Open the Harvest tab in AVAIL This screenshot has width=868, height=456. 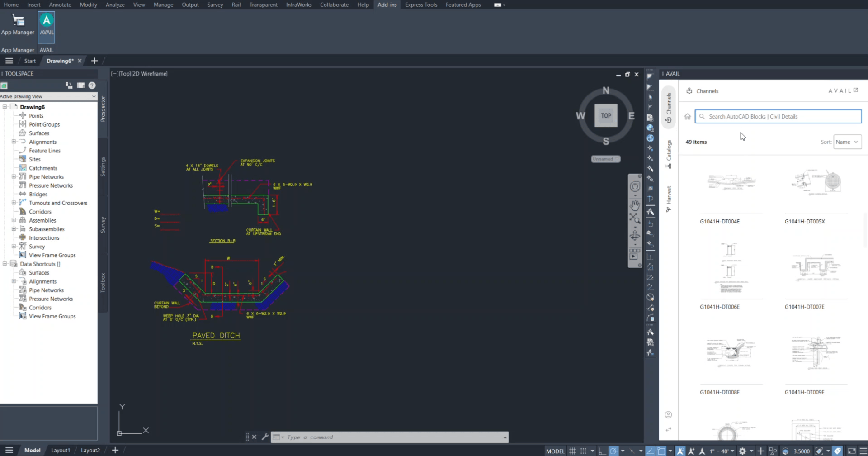(x=669, y=199)
